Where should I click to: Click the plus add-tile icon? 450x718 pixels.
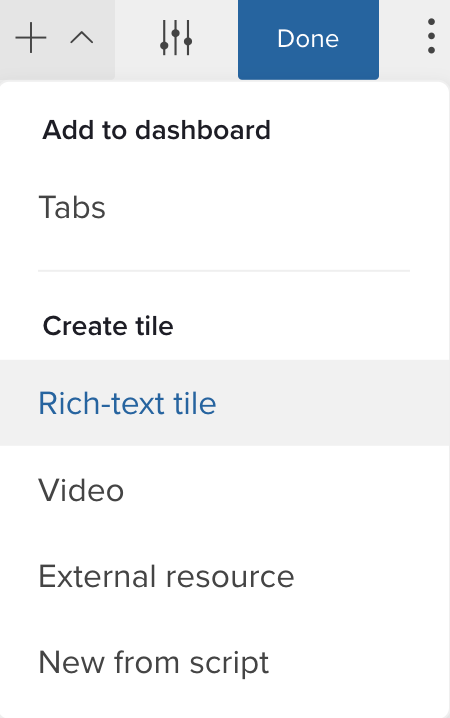coord(31,38)
